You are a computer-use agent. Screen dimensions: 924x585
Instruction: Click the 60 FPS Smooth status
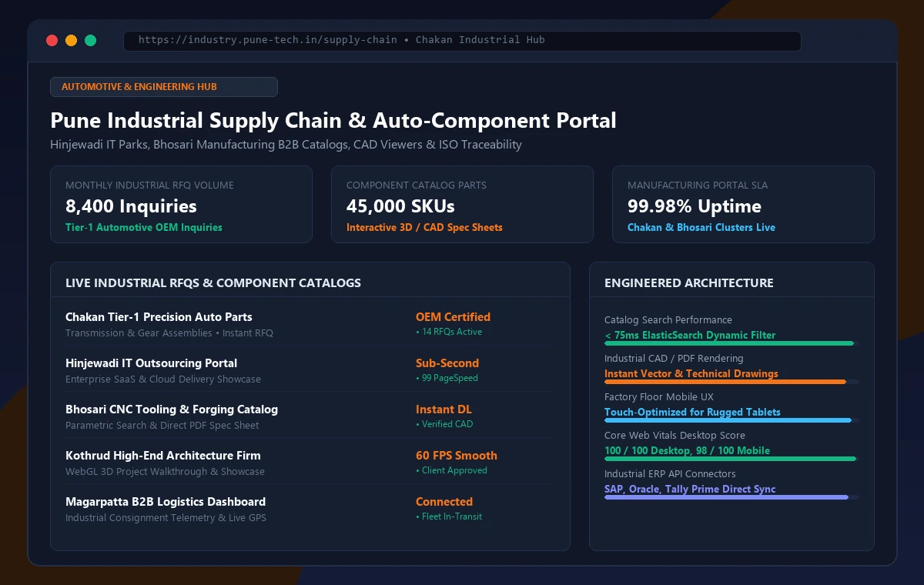point(457,456)
